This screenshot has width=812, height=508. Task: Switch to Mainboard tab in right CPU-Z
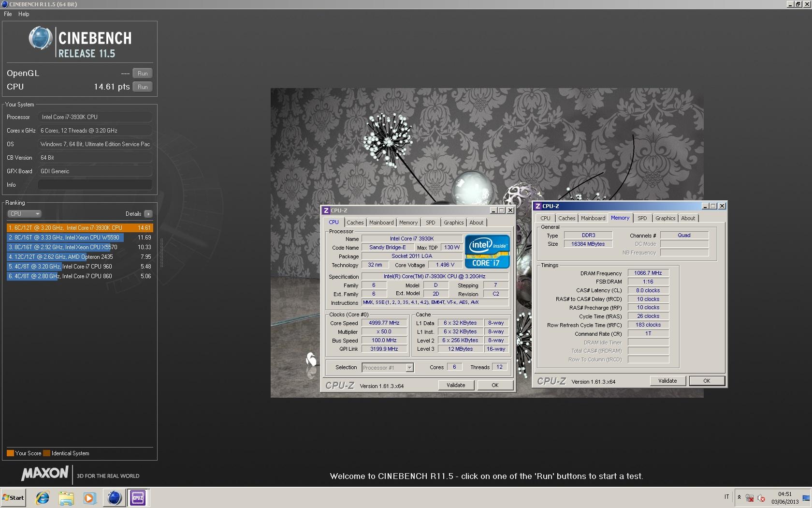pos(593,218)
